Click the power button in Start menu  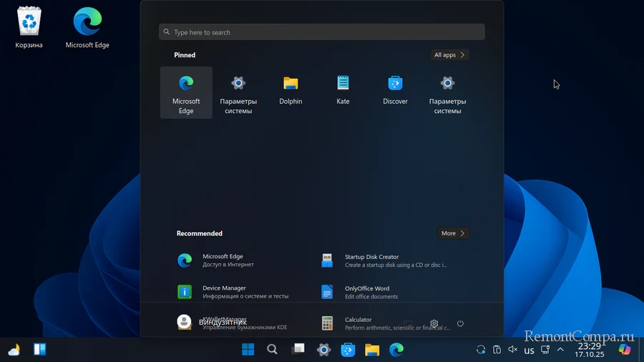[460, 323]
